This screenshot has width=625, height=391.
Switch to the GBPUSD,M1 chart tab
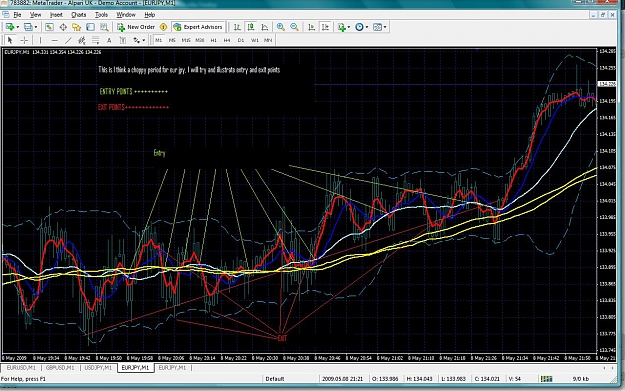pos(60,367)
